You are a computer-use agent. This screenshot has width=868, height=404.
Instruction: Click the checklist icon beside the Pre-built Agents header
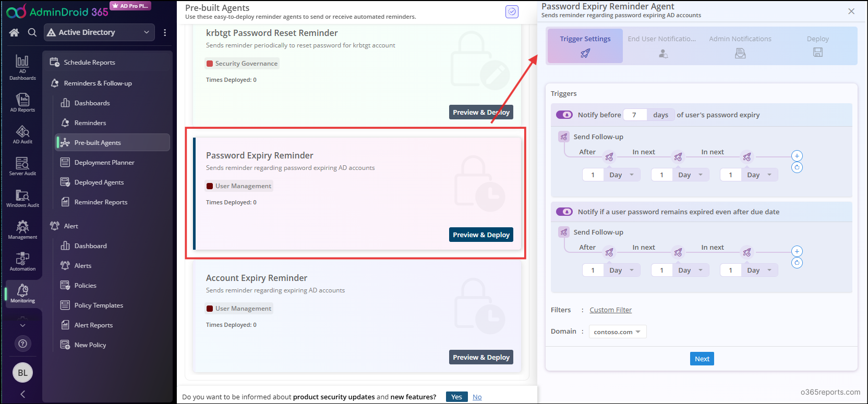(512, 11)
